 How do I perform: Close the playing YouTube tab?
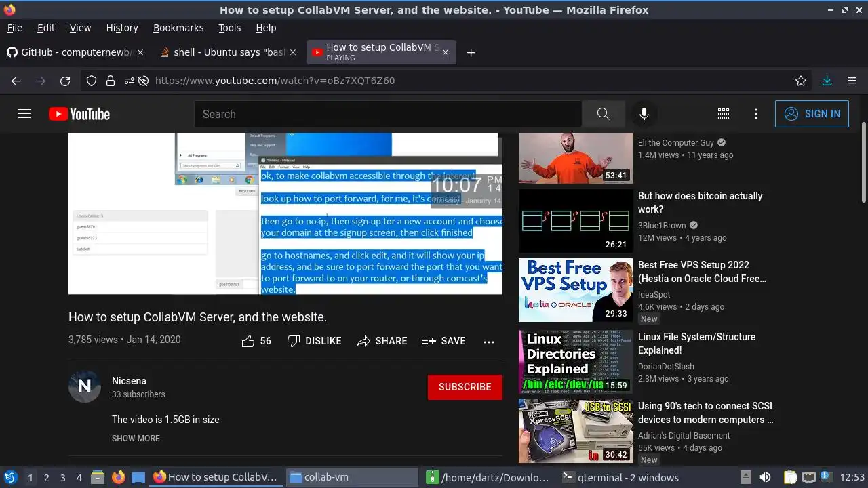click(445, 52)
